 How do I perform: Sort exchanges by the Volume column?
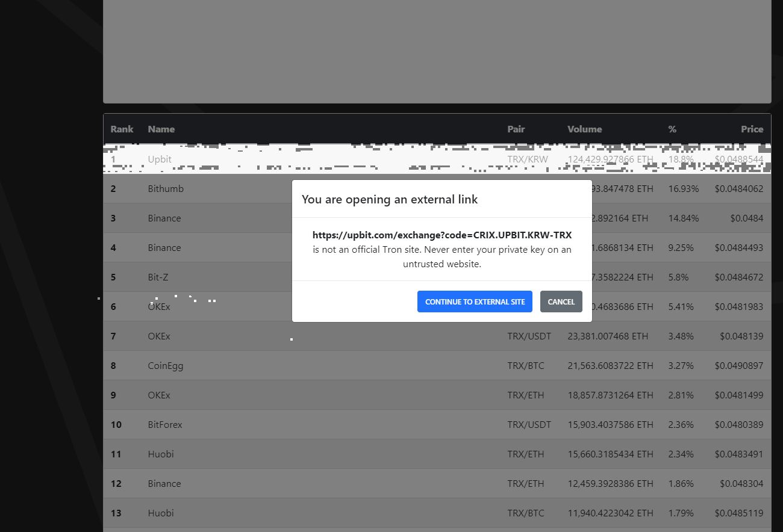click(584, 129)
